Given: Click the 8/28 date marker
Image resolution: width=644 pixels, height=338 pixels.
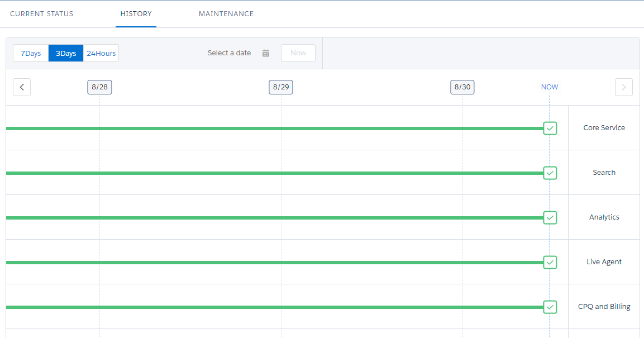Looking at the screenshot, I should coord(99,87).
